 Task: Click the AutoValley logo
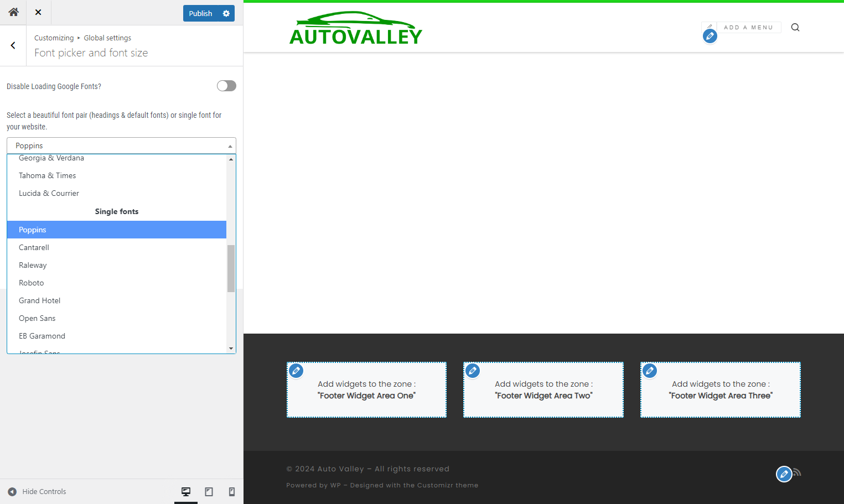click(x=355, y=28)
